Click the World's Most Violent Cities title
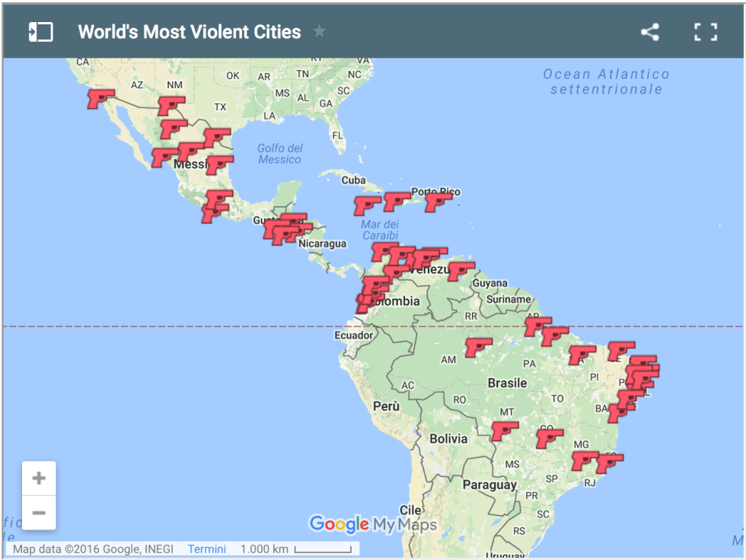Screen dimensions: 746x560 (189, 32)
